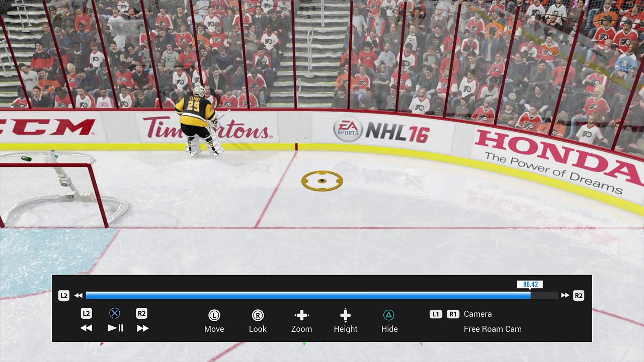This screenshot has height=362, width=644.
Task: Click the fast-forward arrows beside the timeline's R2 badge
Action: pos(565,296)
